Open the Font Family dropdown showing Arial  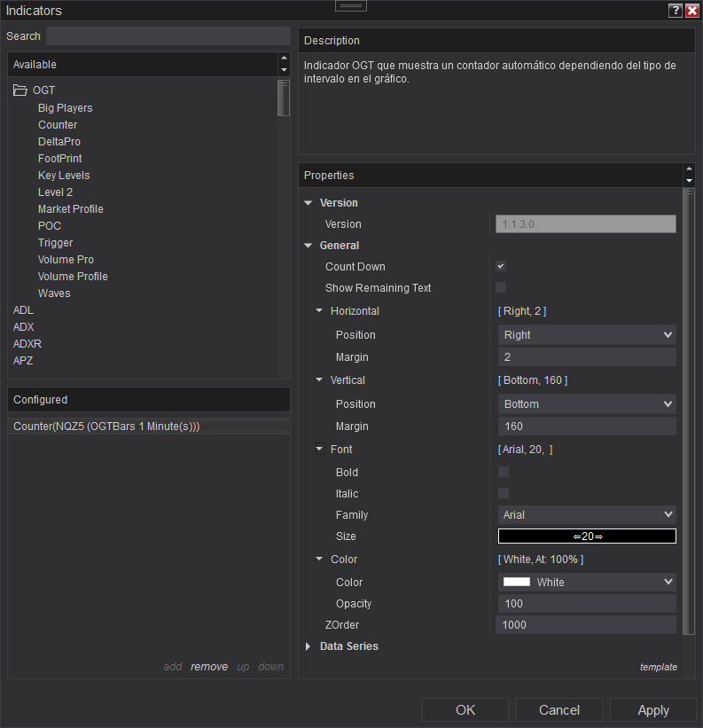tap(587, 514)
